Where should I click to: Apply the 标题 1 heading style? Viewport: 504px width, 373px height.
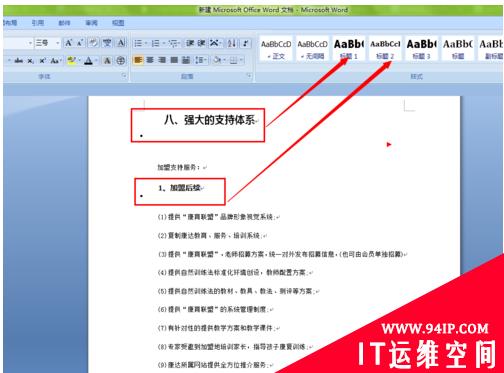pyautogui.click(x=349, y=49)
